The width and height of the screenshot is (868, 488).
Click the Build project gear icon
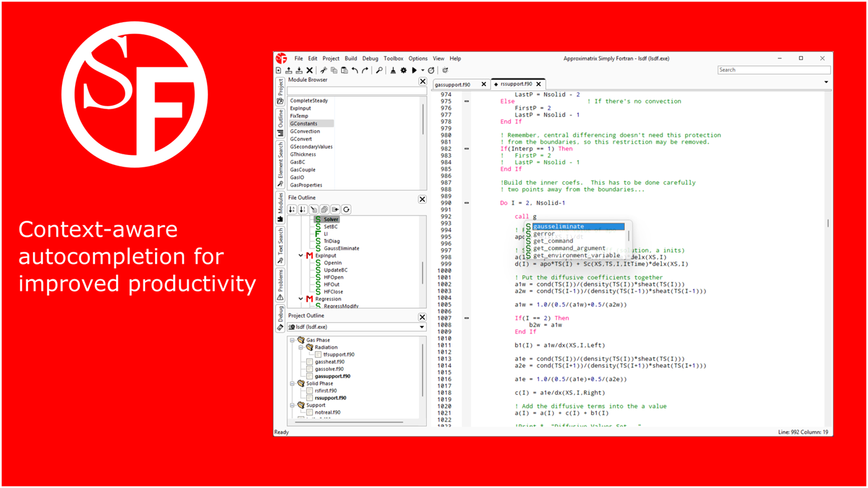[403, 70]
